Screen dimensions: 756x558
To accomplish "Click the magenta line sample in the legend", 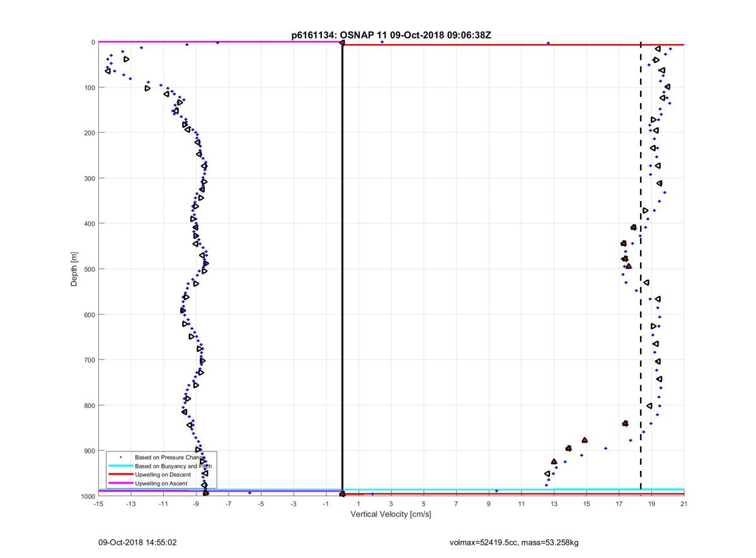I will tap(120, 483).
